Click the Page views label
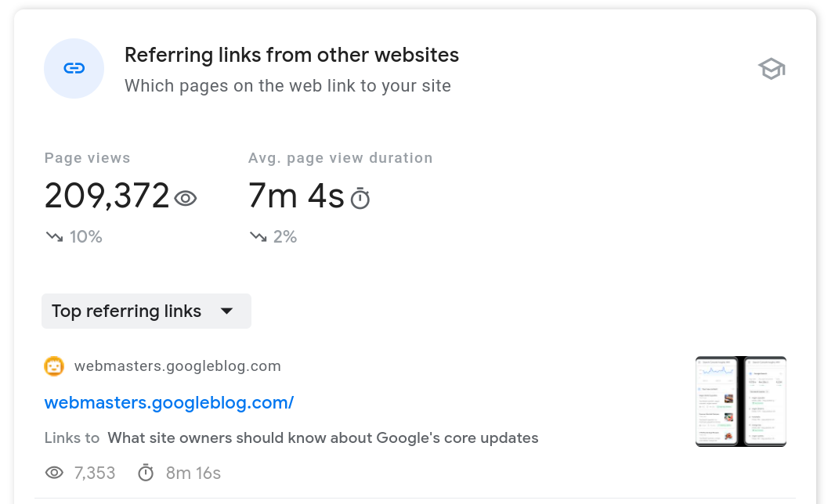The image size is (835, 504). click(87, 157)
